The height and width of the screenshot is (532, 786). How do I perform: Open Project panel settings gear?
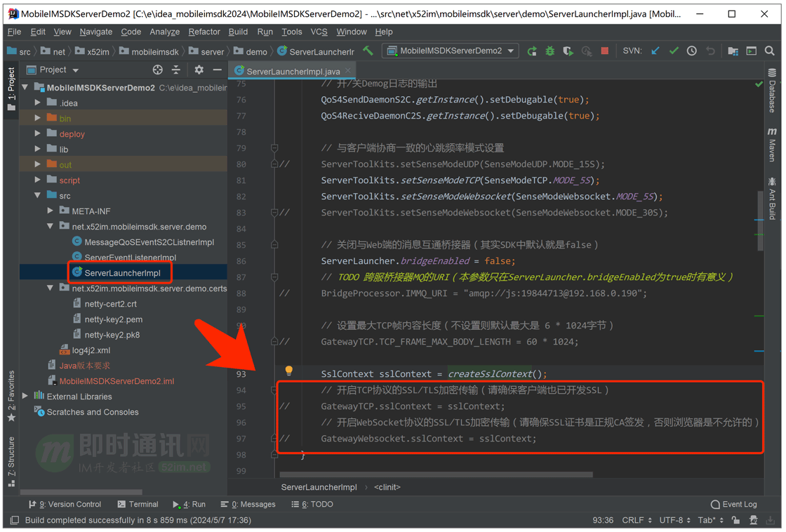(x=199, y=70)
